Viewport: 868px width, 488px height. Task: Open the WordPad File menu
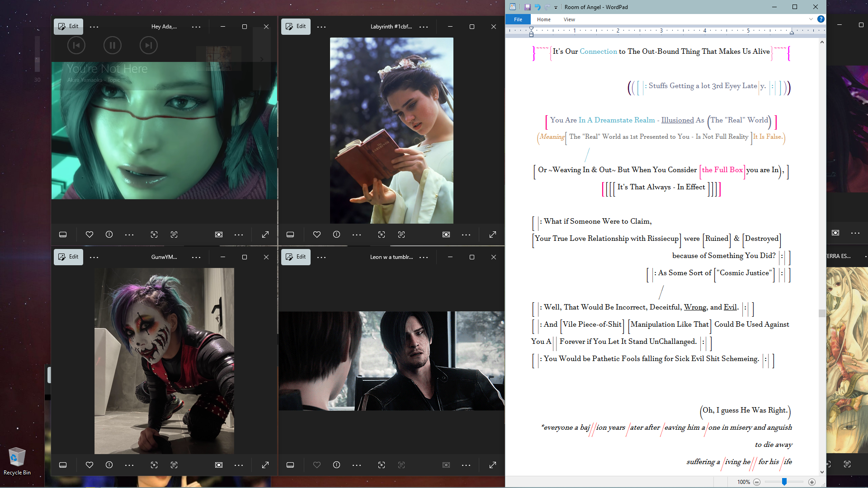click(x=518, y=19)
